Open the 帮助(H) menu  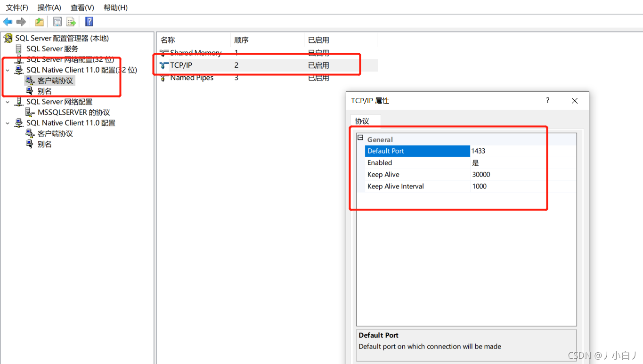[x=115, y=8]
